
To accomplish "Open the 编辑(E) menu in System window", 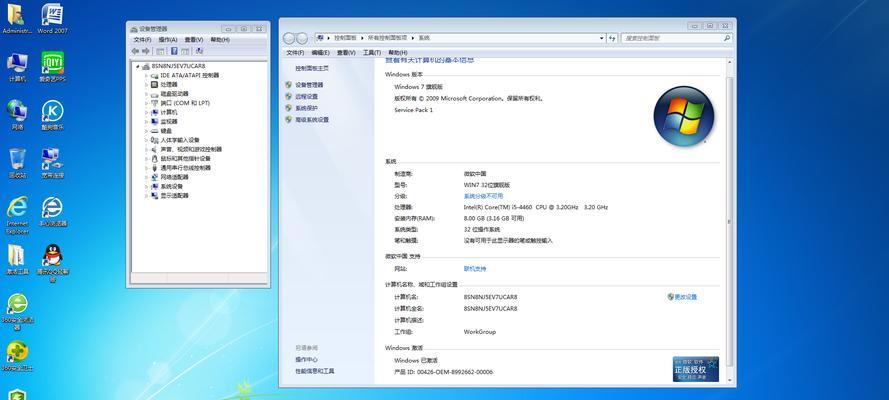I will click(320, 53).
